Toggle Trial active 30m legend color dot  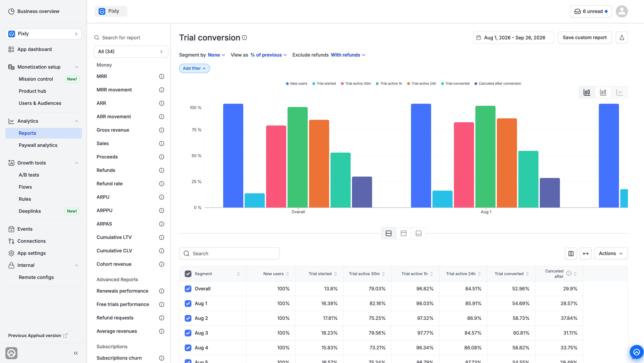342,84
